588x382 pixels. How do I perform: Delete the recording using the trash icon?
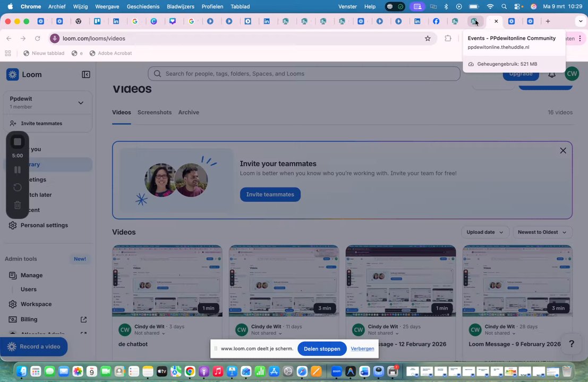pos(17,205)
